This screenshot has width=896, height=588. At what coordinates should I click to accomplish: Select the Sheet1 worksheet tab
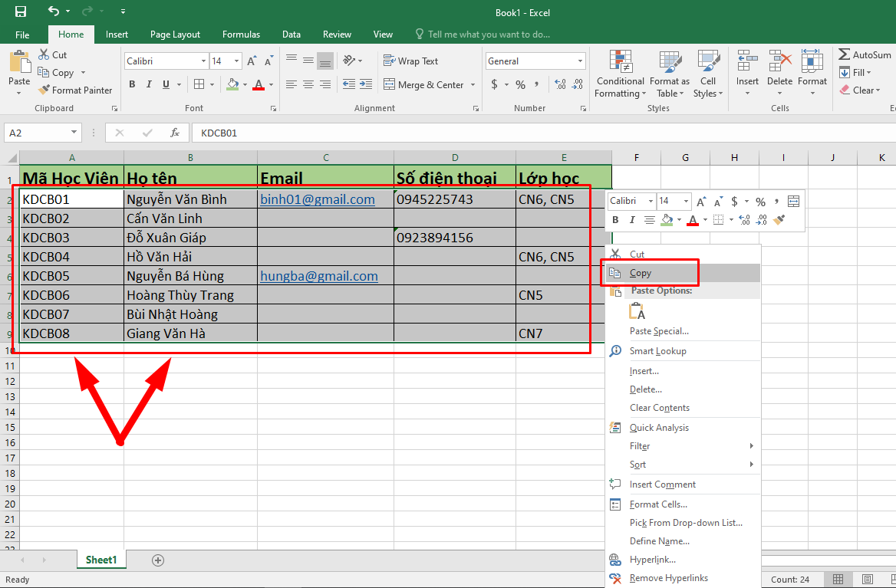(x=101, y=560)
